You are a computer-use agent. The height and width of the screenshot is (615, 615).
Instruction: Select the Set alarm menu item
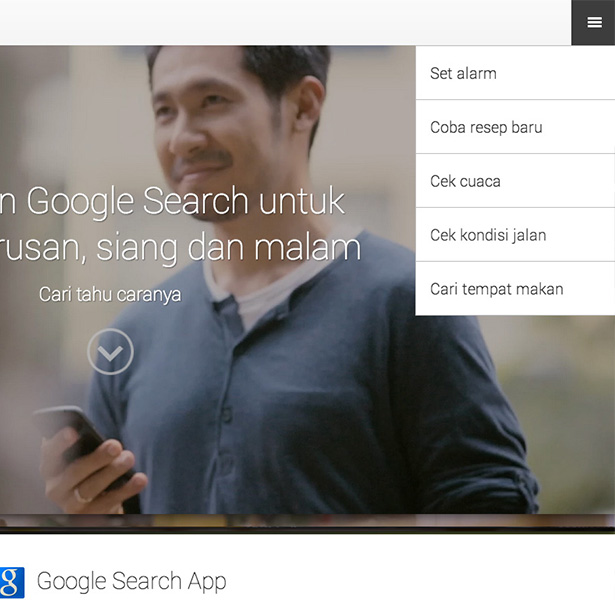point(515,73)
